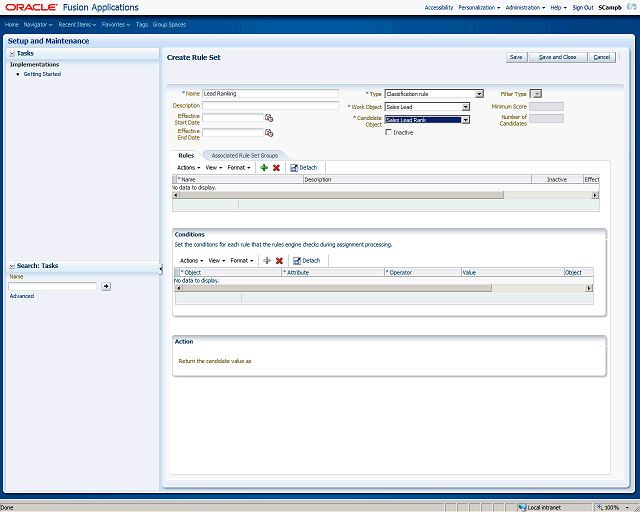
Task: Click the Effective End Date field
Action: (233, 133)
